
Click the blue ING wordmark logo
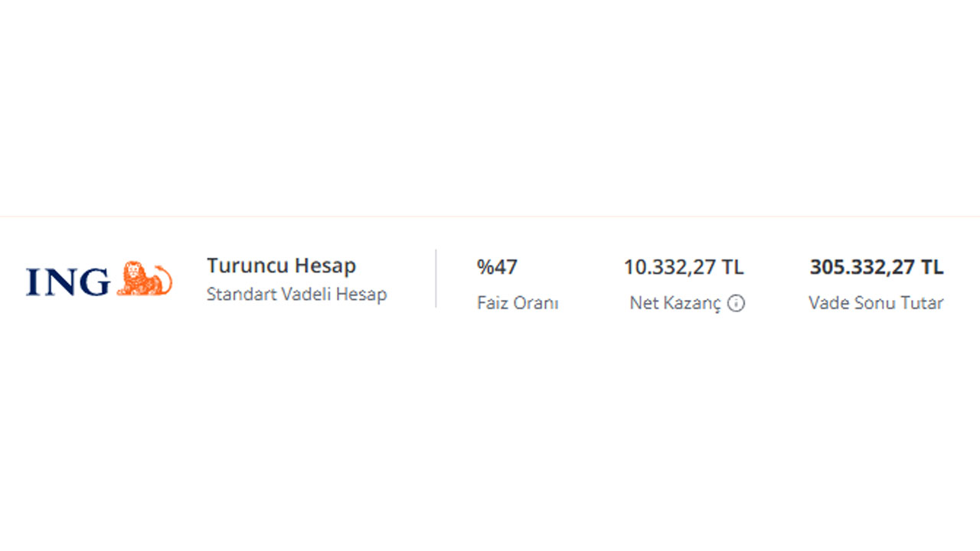(x=68, y=282)
